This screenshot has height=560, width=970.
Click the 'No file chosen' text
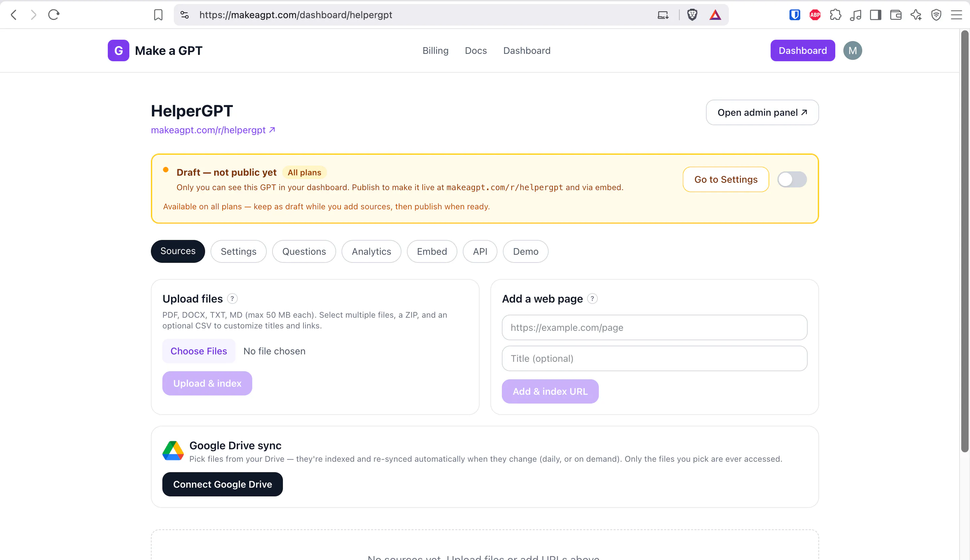[274, 351]
